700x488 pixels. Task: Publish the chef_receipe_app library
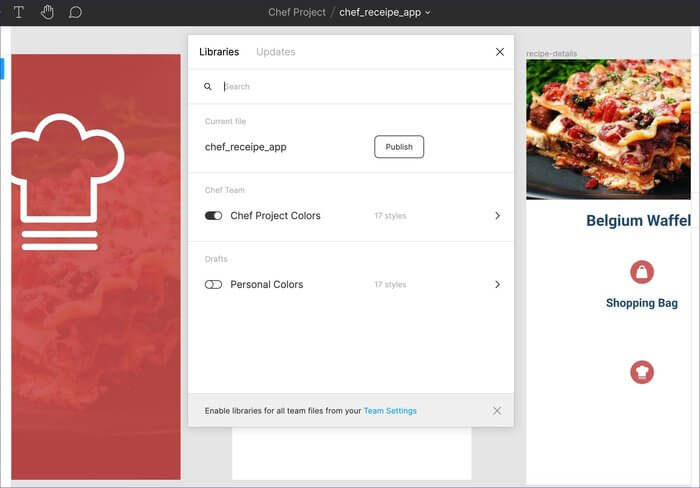coord(399,147)
